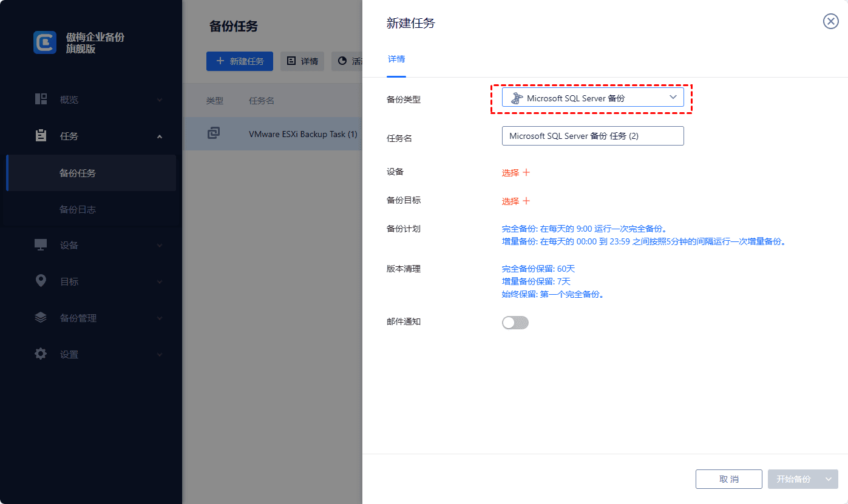Expand the 概览 section chevron
Image resolution: width=848 pixels, height=504 pixels.
tap(160, 100)
